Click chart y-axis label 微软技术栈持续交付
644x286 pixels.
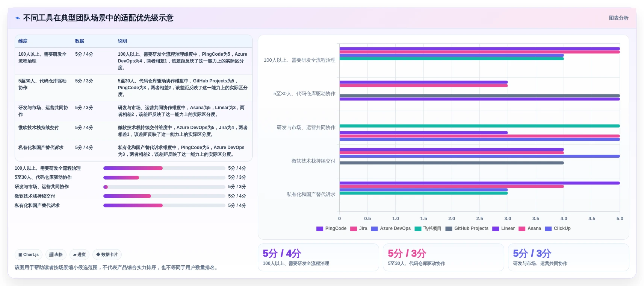point(313,161)
